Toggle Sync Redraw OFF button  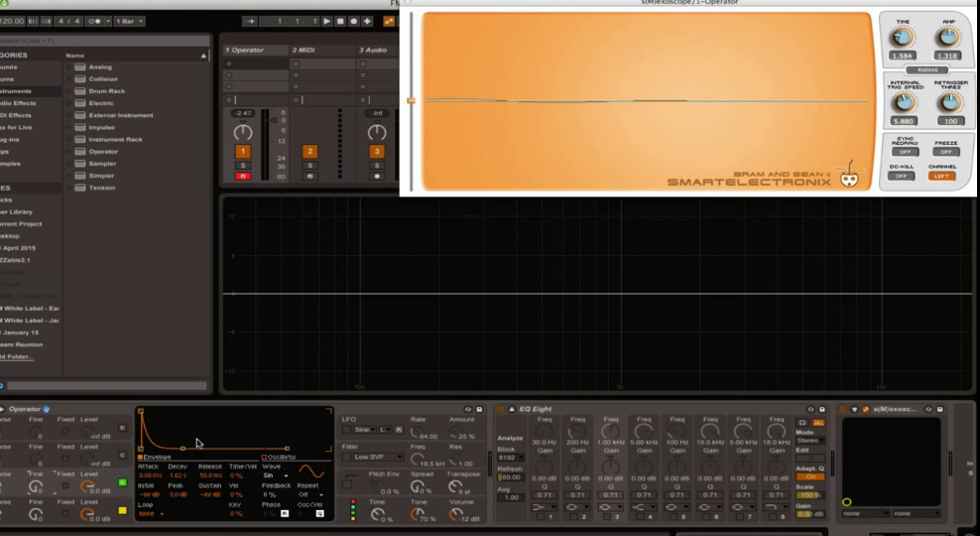pyautogui.click(x=905, y=152)
